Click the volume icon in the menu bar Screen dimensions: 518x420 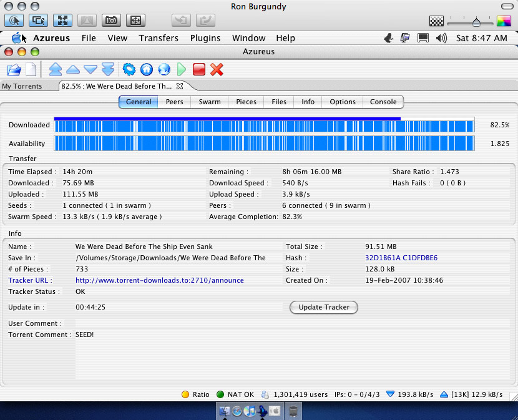pos(441,38)
